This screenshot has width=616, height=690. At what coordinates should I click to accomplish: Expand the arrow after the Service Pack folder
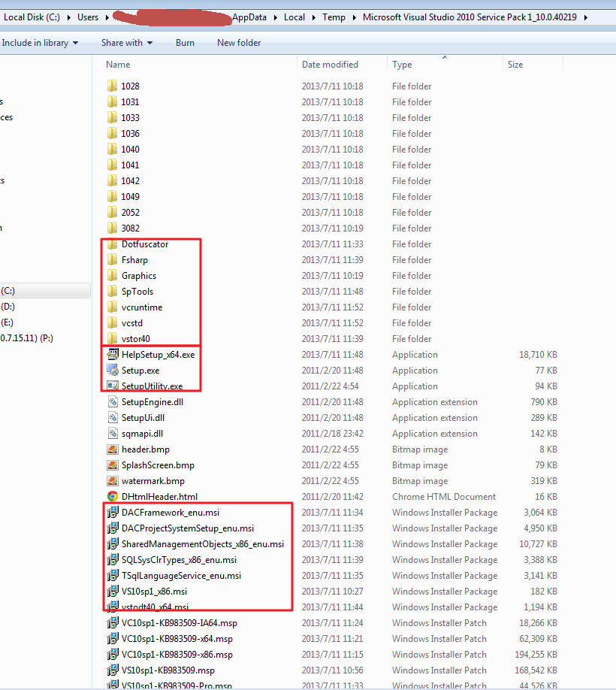586,17
